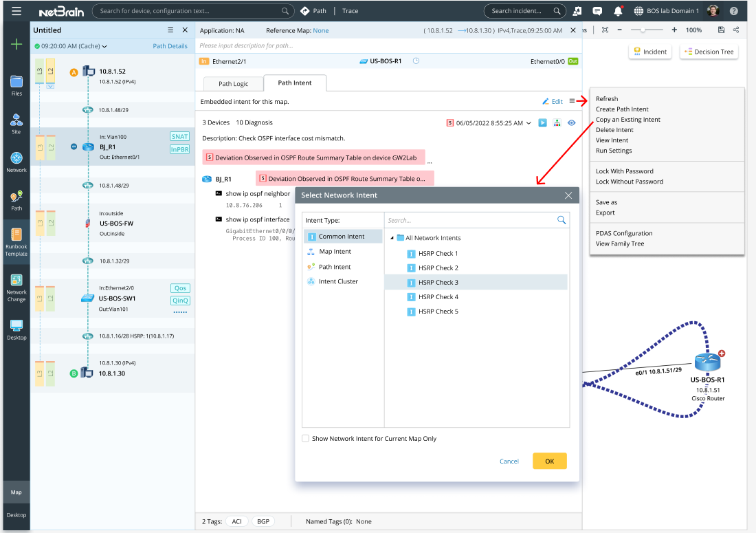This screenshot has height=533, width=756.
Task: Open Site in the sidebar
Action: click(16, 124)
